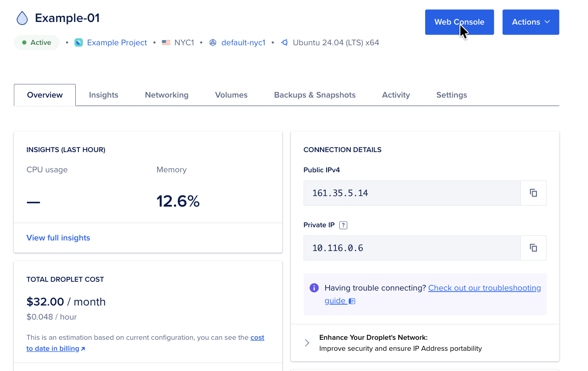Open the Settings tab

pyautogui.click(x=452, y=95)
